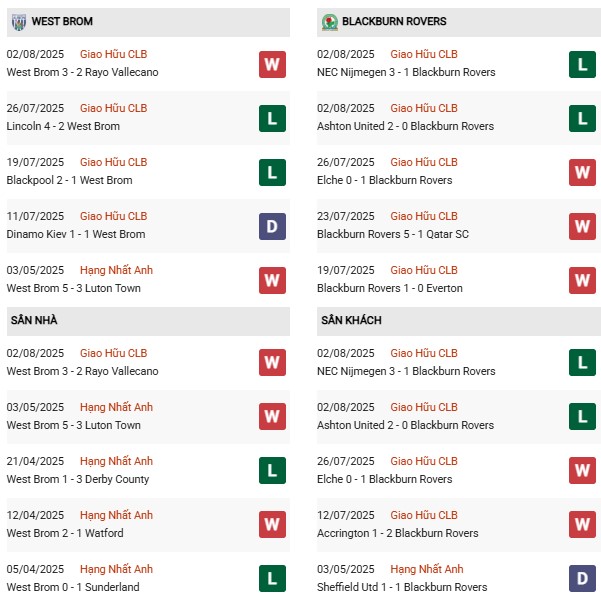Screen dimensions: 601x597
Task: Click the West Brom club crest icon
Action: point(18,21)
